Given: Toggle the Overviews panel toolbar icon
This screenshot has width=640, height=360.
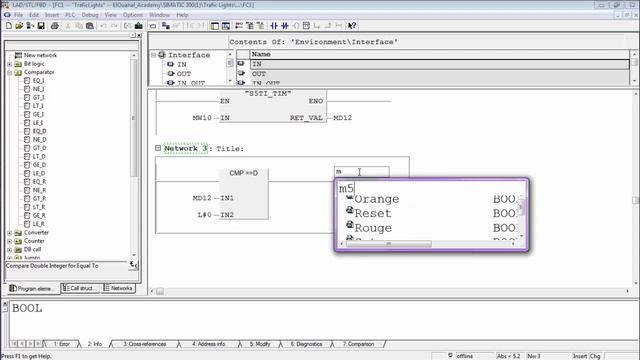Looking at the screenshot, I should 215,26.
